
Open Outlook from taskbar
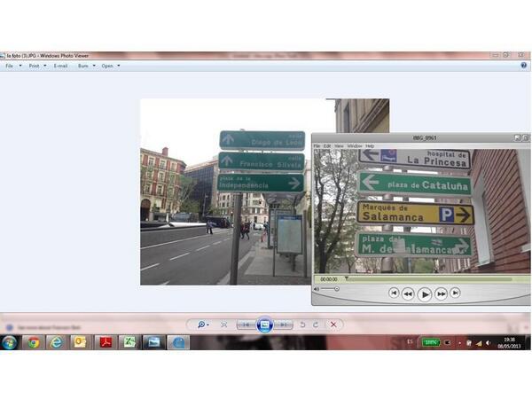pos(80,342)
